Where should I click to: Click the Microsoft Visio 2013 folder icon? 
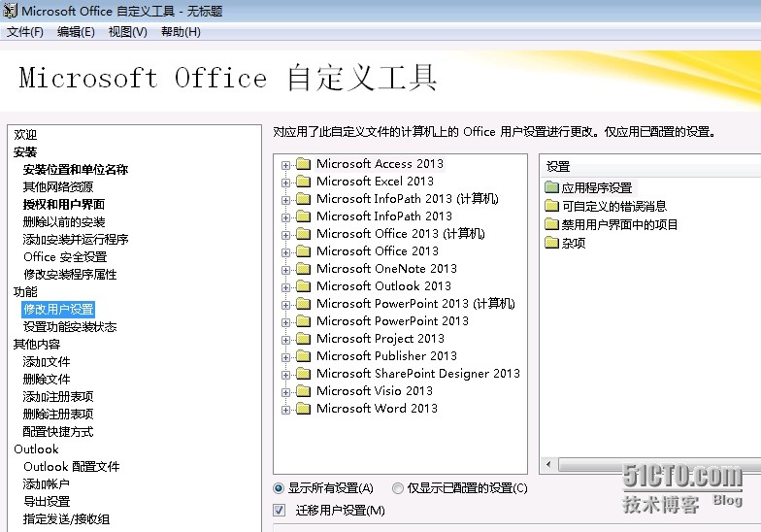(303, 391)
